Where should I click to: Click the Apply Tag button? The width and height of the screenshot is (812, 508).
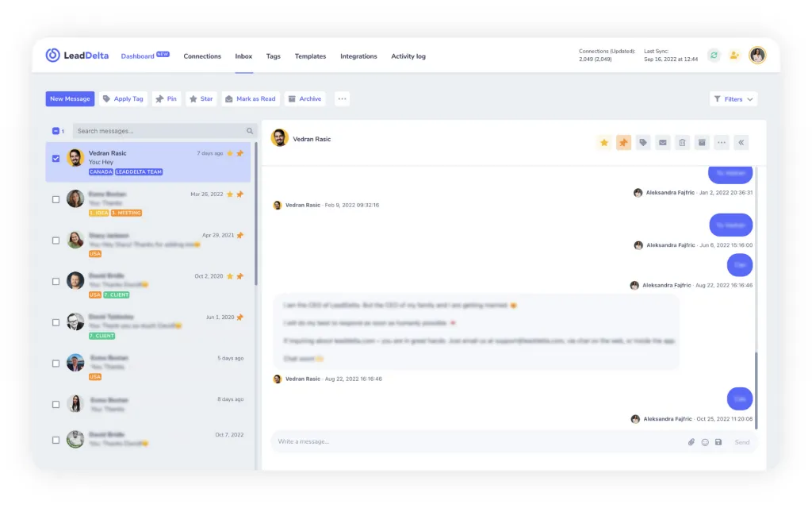pyautogui.click(x=123, y=98)
